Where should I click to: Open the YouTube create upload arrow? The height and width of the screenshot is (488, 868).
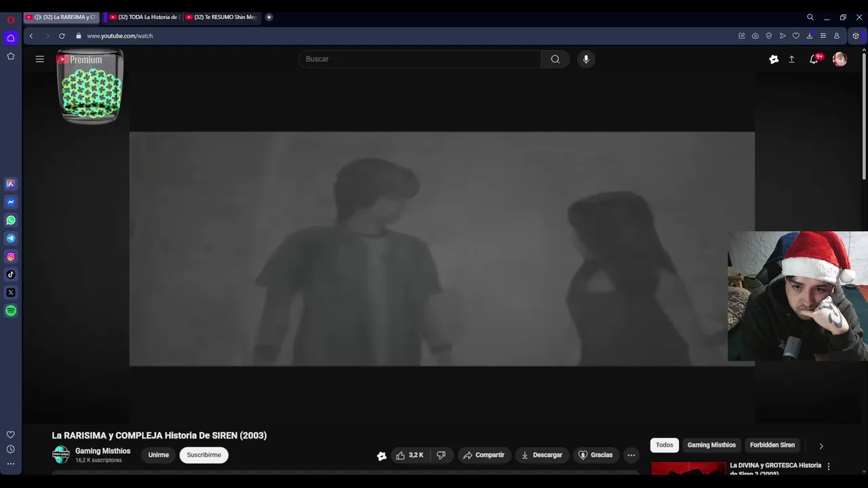point(791,60)
